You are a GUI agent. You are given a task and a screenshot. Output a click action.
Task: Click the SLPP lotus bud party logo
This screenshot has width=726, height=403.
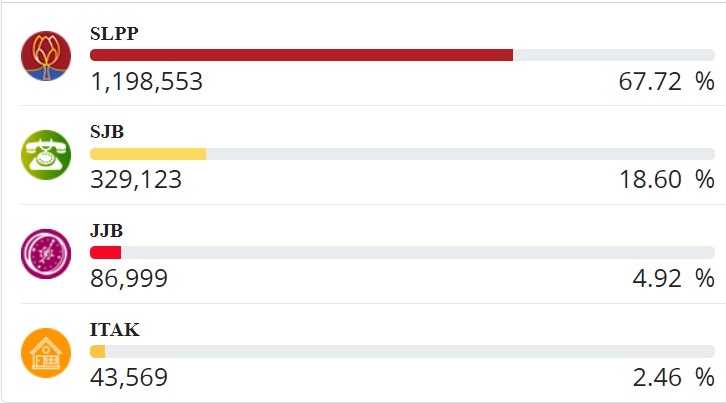tap(46, 56)
